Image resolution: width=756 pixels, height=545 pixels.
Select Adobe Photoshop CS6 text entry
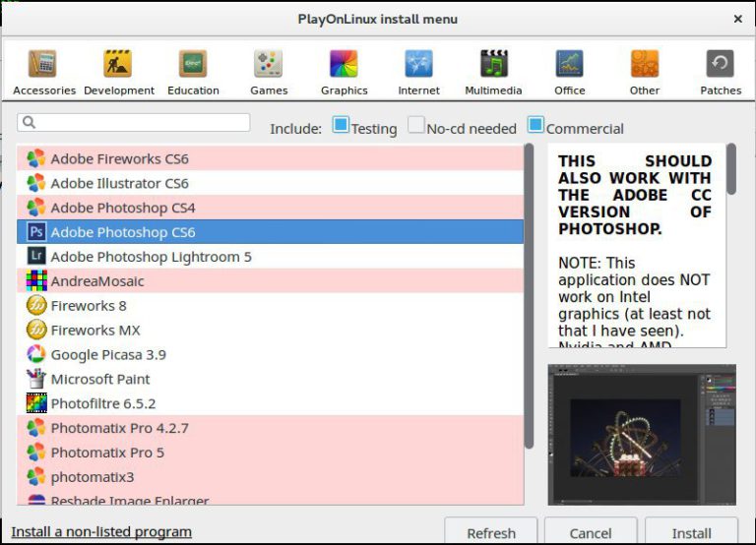coord(123,232)
